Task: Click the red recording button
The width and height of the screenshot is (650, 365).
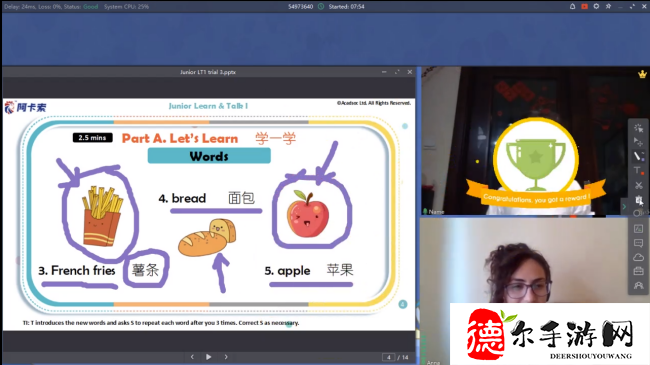Action: click(x=585, y=6)
